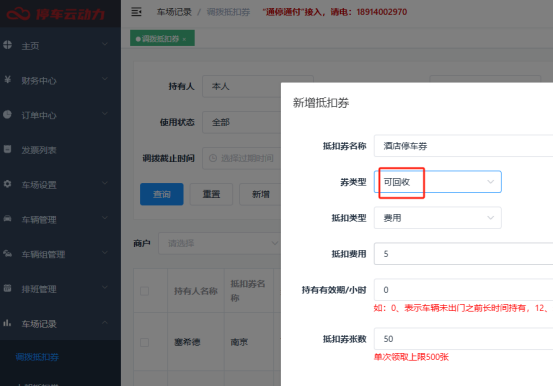Click the 抵扣券张数 input showing 50
This screenshot has width=554, height=386.
[x=464, y=339]
